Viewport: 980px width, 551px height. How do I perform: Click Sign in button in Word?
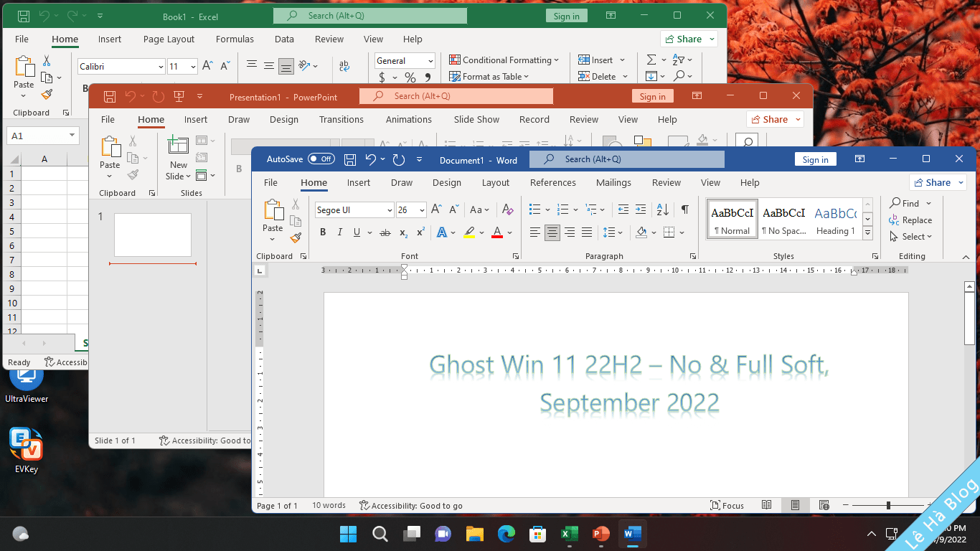pyautogui.click(x=815, y=159)
